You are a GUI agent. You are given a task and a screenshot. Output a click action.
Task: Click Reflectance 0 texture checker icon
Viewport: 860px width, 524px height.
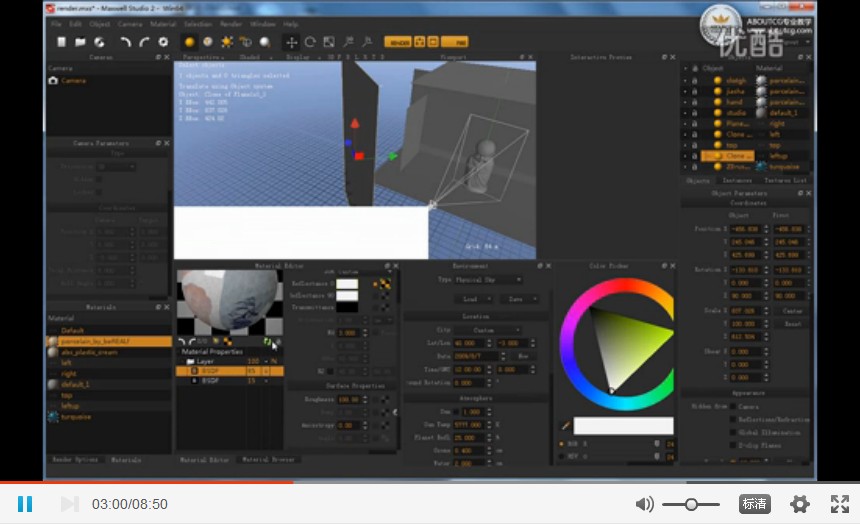(385, 284)
